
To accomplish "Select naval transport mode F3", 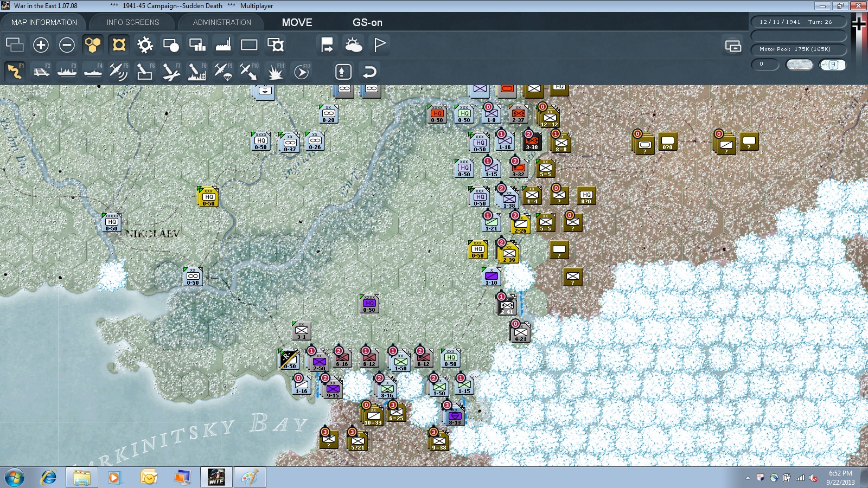I will pos(67,72).
